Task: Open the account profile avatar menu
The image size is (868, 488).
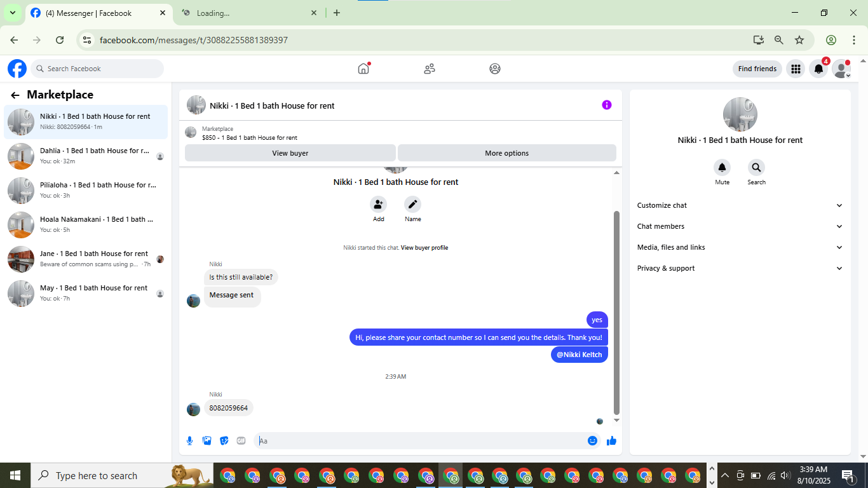Action: (841, 69)
